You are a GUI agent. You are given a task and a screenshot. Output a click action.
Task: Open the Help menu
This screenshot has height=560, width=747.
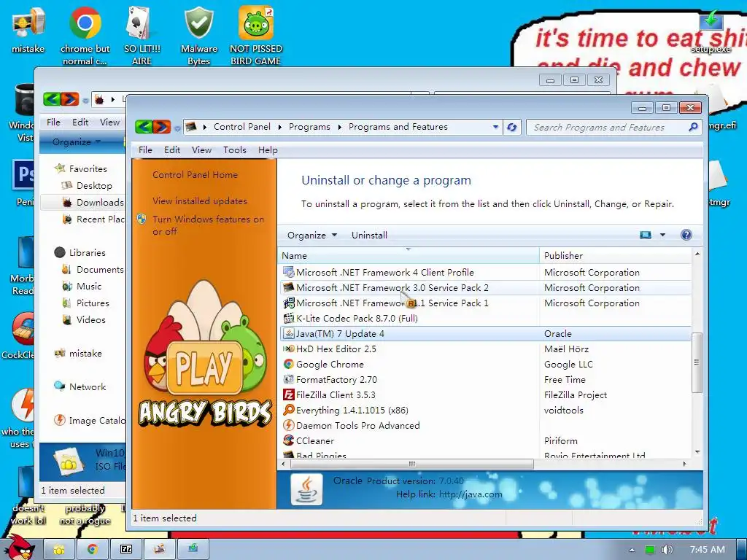tap(268, 150)
